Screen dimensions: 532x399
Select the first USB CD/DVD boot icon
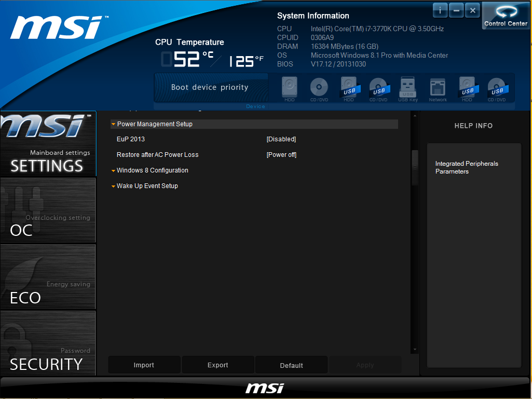pyautogui.click(x=378, y=89)
